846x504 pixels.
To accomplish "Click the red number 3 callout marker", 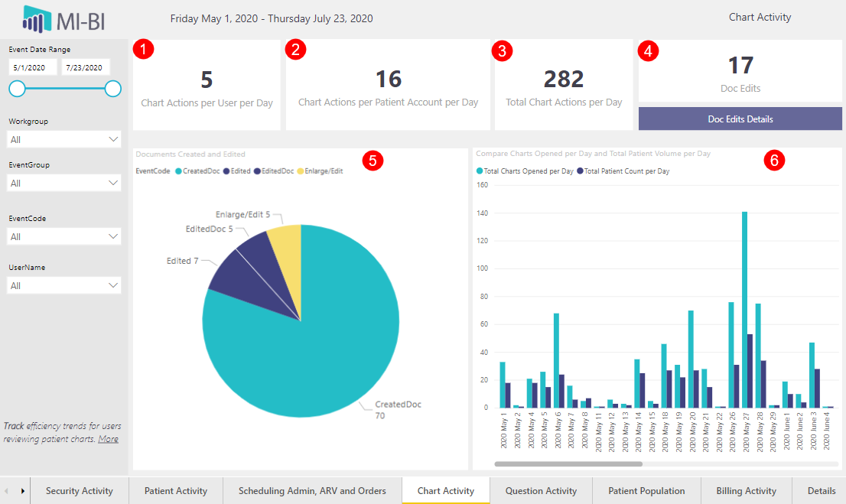I will pos(503,50).
